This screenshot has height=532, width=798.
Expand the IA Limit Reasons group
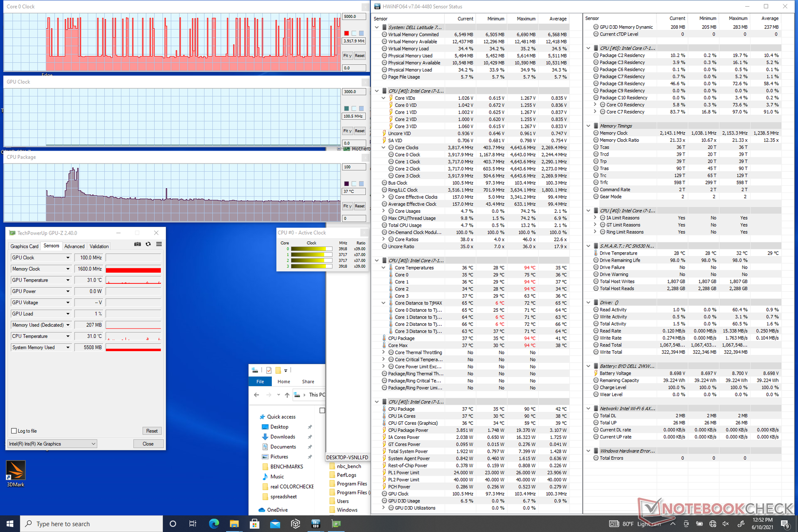click(595, 218)
